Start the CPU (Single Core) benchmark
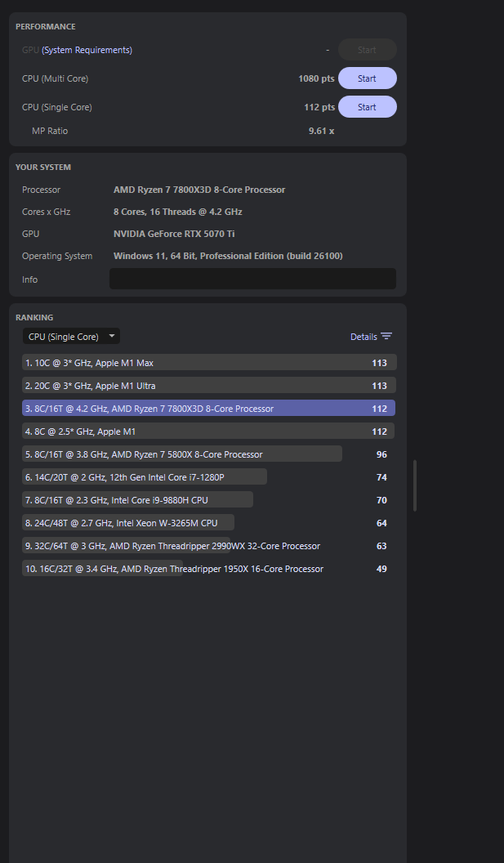504x863 pixels. pyautogui.click(x=367, y=107)
